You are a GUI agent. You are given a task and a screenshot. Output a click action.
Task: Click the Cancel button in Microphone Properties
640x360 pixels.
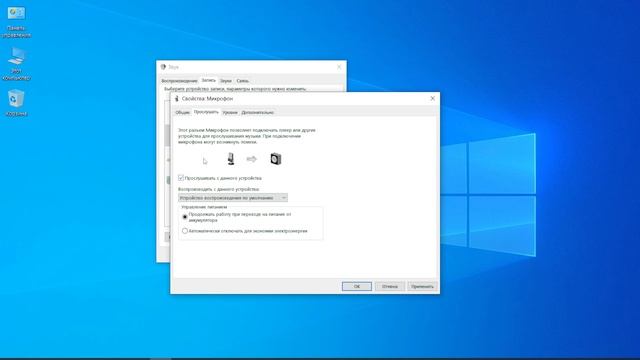point(390,287)
